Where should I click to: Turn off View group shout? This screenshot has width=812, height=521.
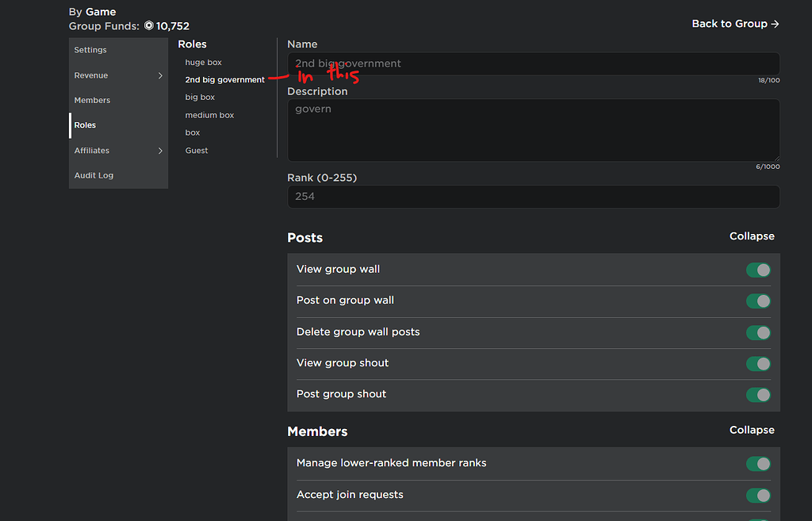pyautogui.click(x=758, y=363)
